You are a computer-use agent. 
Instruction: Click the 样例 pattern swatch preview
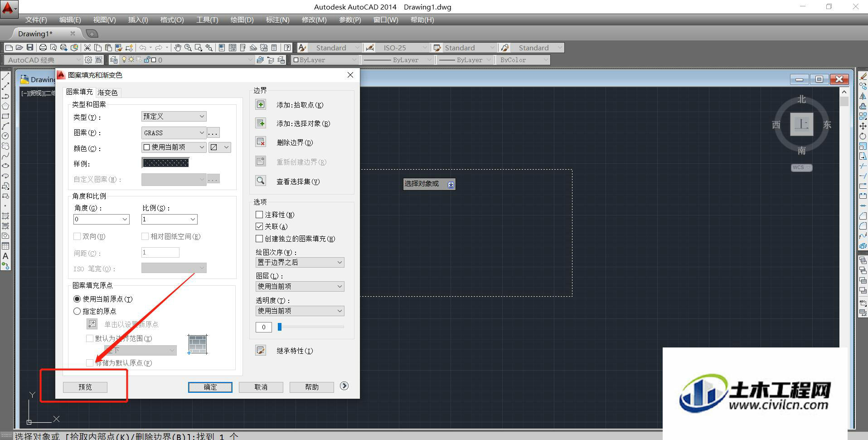[x=165, y=163]
